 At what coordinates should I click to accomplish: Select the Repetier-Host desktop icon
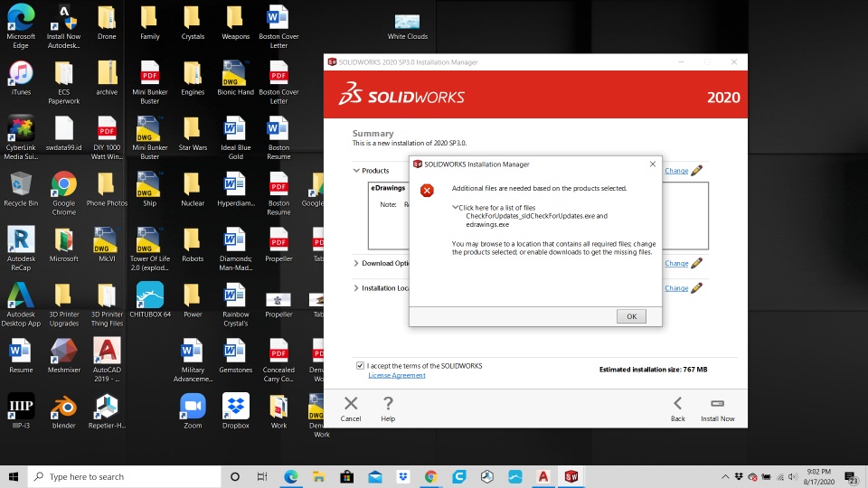(x=107, y=411)
